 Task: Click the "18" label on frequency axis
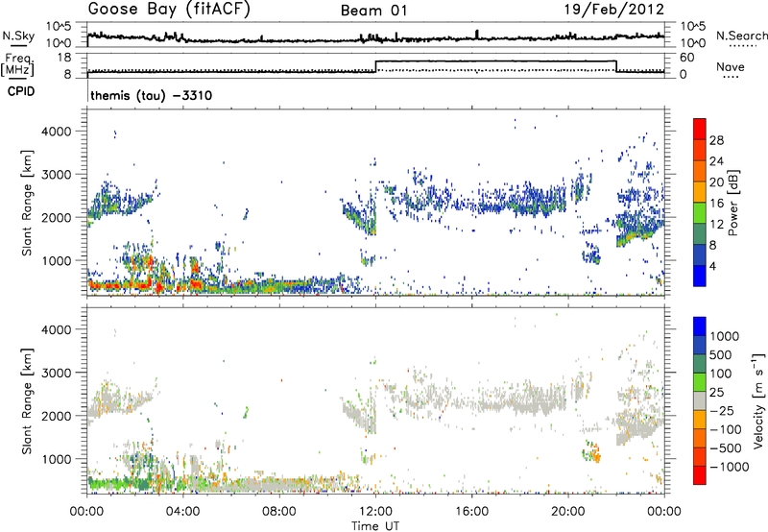[x=64, y=58]
